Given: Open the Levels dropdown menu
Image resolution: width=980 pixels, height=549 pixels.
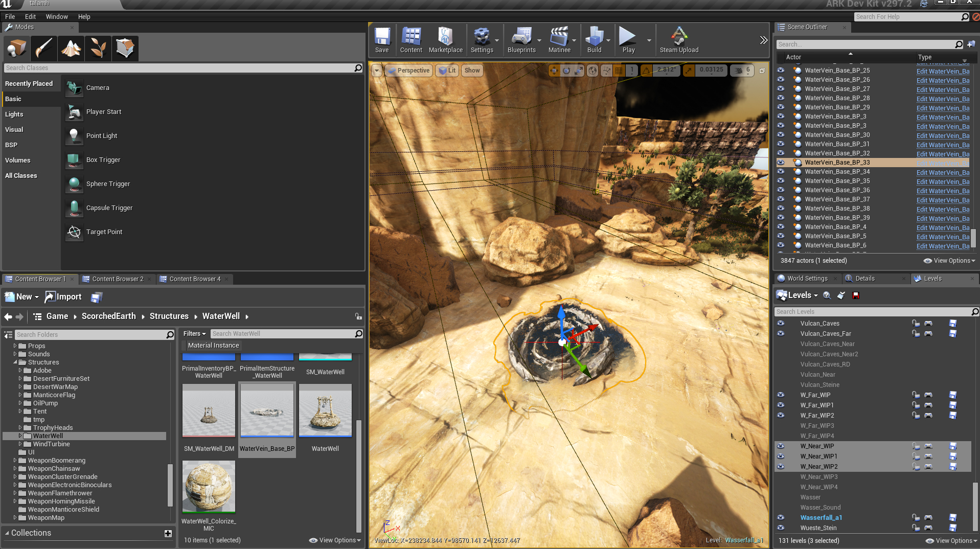Looking at the screenshot, I should tap(797, 295).
